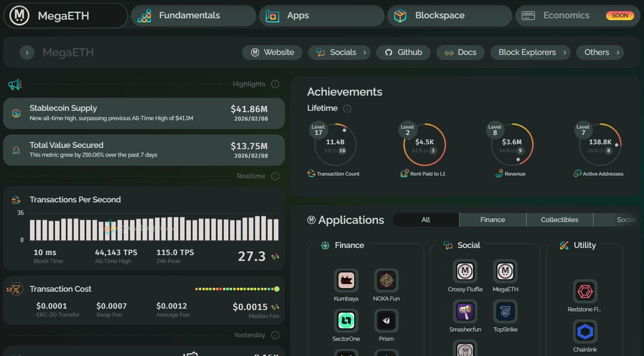Viewport: 644px width, 356px height.
Task: Click the Revenue achievement icon
Action: (500, 173)
